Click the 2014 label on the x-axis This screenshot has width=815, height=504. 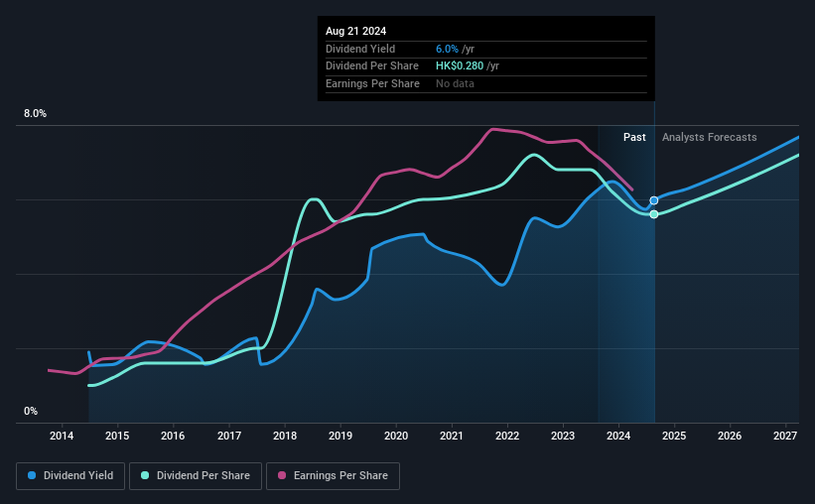coord(62,436)
